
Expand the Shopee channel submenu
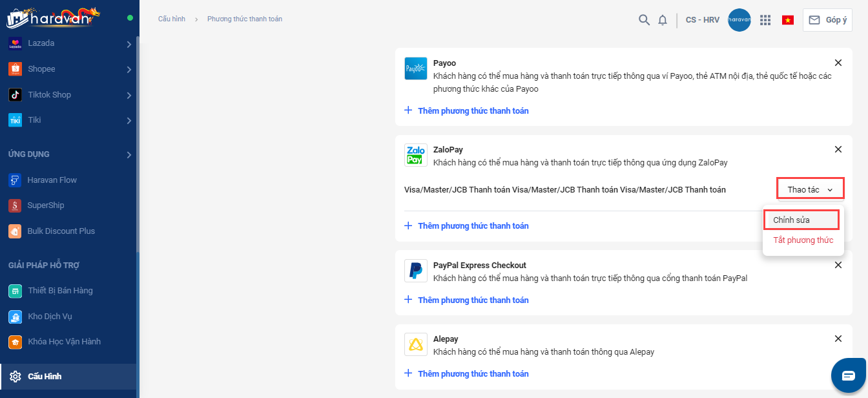[129, 69]
